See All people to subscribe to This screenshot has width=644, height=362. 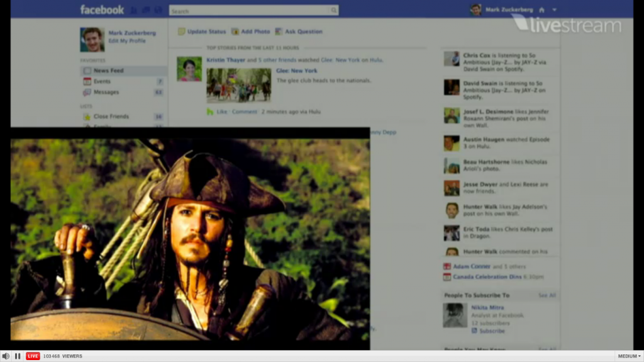point(547,295)
